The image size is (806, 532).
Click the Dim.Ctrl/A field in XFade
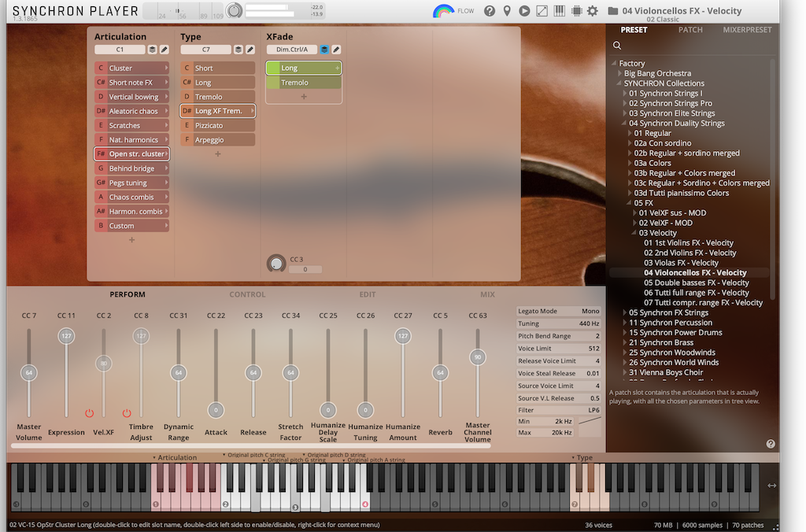[x=292, y=50]
